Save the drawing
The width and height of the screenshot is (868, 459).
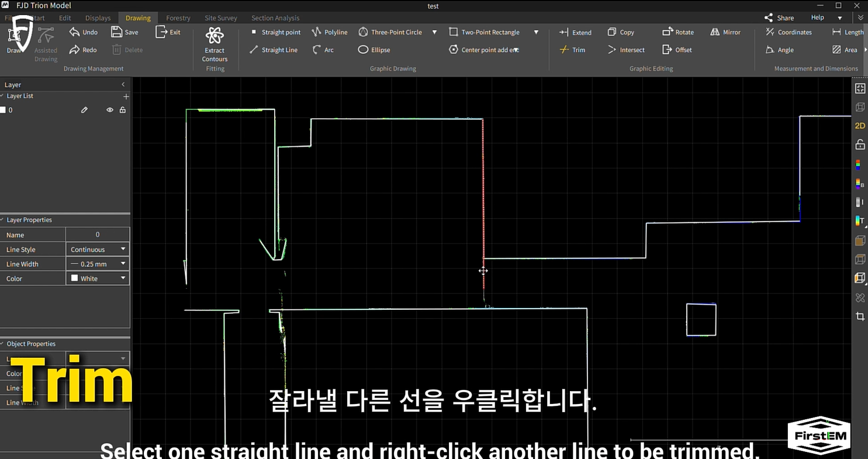[x=125, y=32]
